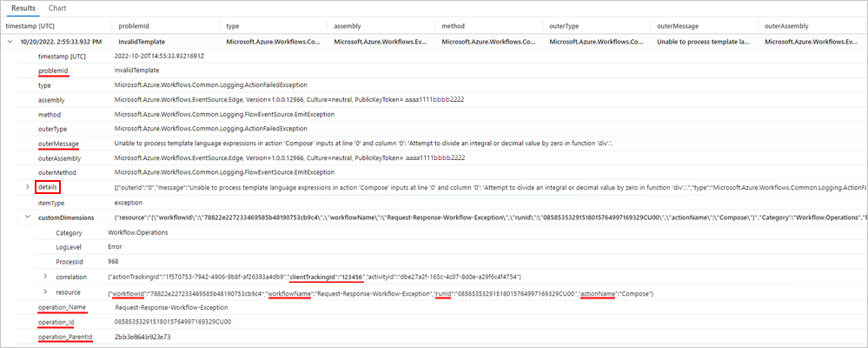Screen dimensions: 868x348
Task: Click the outerMethod field label
Action: tap(57, 172)
